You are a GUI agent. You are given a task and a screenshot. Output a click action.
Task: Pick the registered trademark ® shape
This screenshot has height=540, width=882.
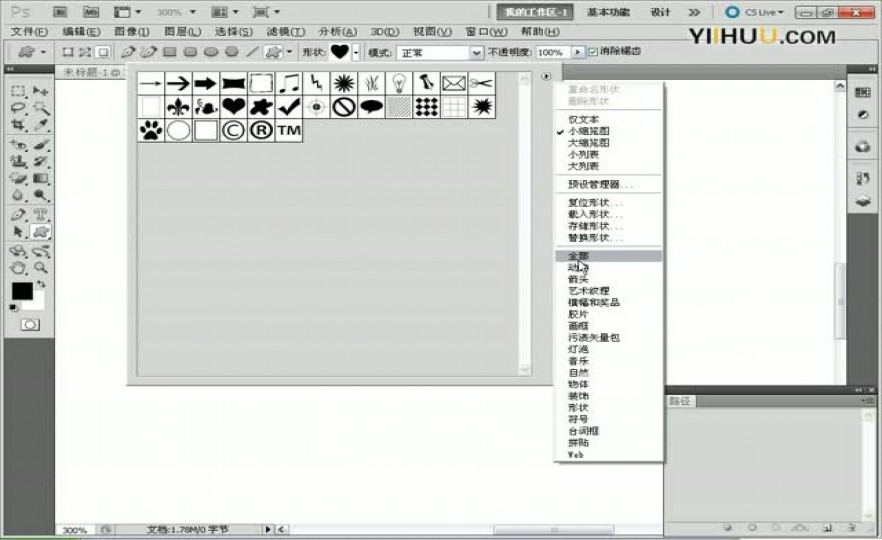(x=261, y=130)
